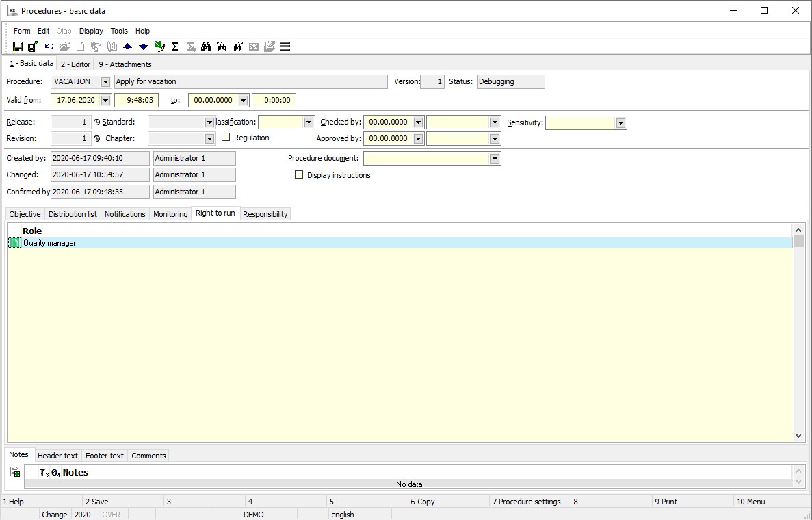Expand the Sensitivity dropdown
The image size is (812, 520).
[620, 123]
